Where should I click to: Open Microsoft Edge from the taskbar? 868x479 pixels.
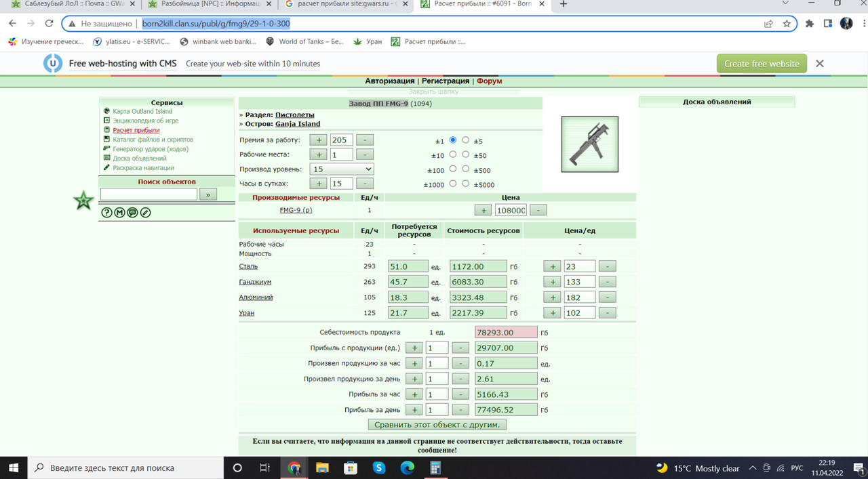407,467
